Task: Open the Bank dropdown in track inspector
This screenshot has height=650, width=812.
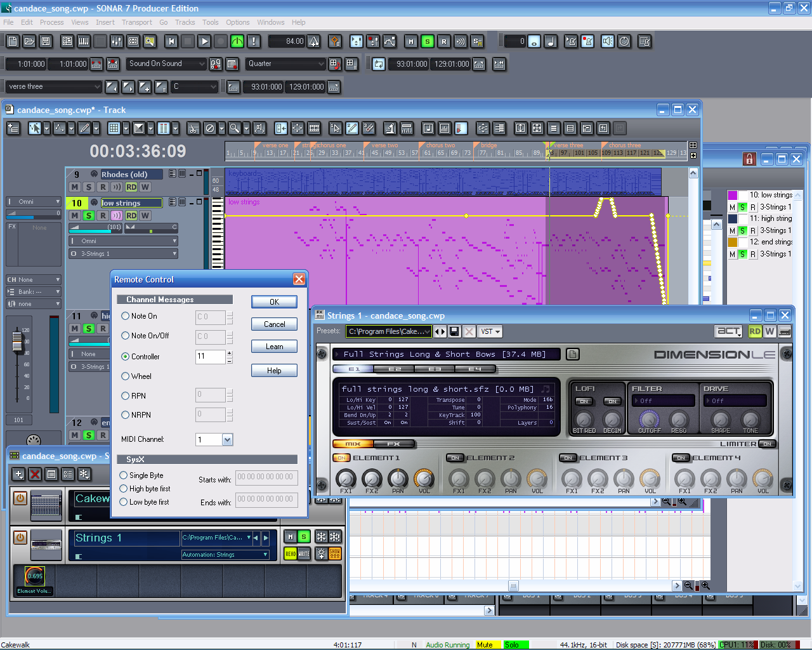Action: click(x=34, y=292)
